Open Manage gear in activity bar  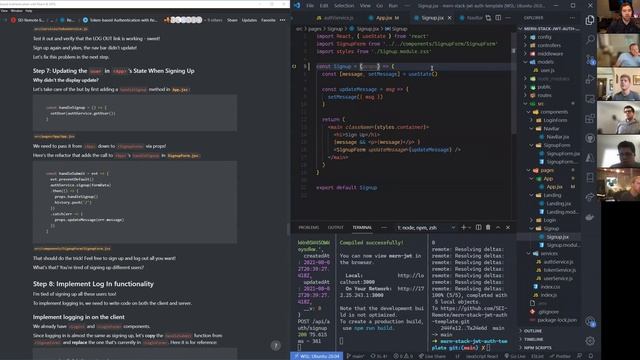tap(590, 341)
